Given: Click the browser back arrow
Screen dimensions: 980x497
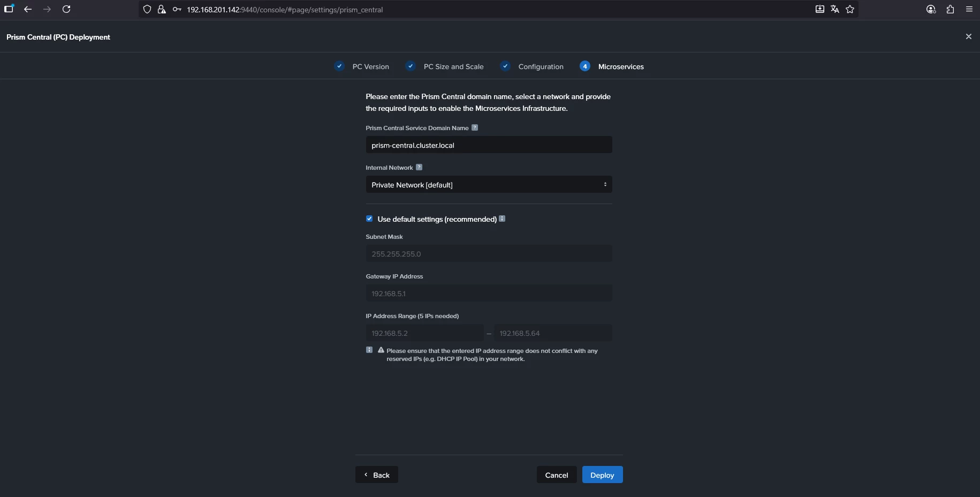Looking at the screenshot, I should click(28, 9).
